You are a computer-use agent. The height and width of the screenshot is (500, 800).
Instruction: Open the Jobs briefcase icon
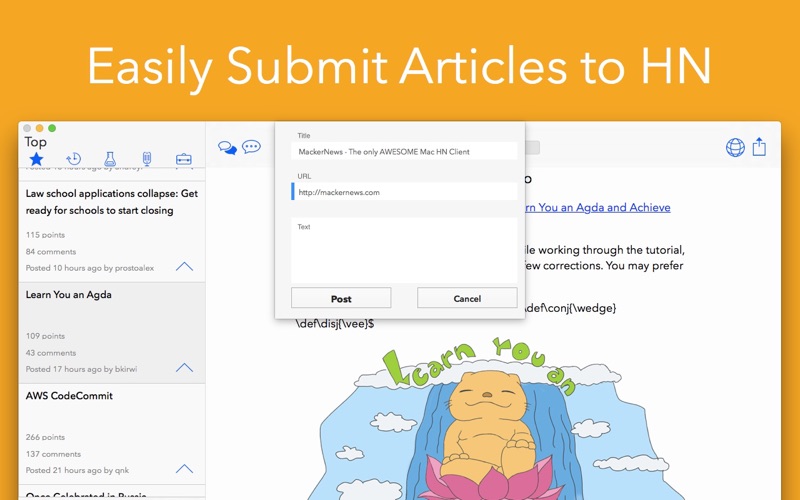184,159
